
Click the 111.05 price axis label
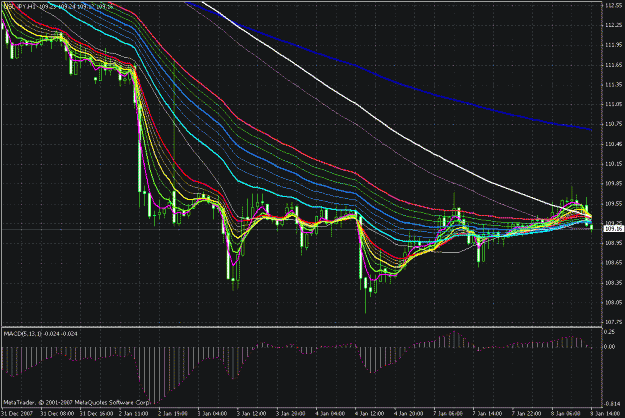[x=614, y=104]
